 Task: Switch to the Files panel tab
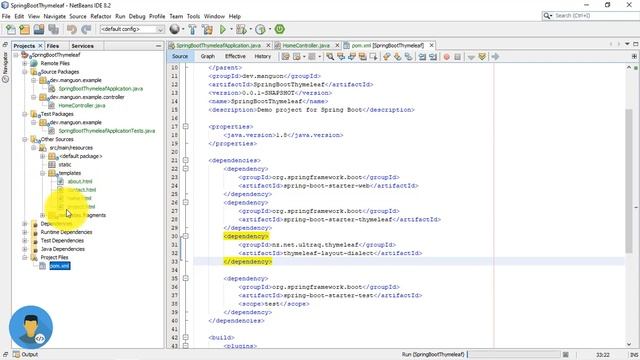pyautogui.click(x=53, y=46)
